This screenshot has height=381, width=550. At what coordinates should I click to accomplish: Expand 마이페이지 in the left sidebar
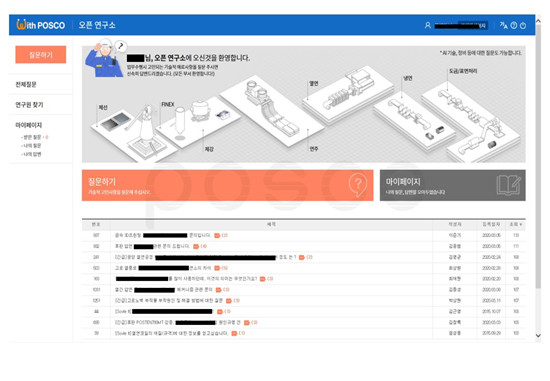point(29,125)
